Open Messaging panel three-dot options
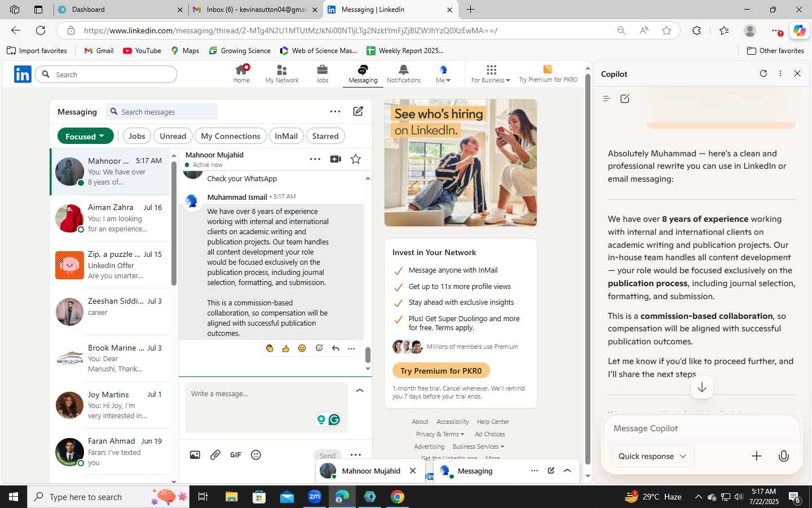This screenshot has height=508, width=812. tap(335, 111)
